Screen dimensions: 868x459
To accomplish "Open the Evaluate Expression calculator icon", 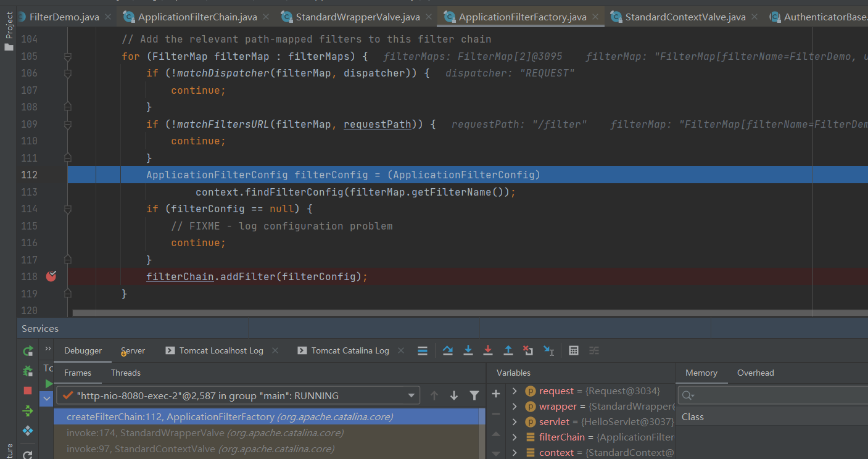I will click(x=574, y=350).
